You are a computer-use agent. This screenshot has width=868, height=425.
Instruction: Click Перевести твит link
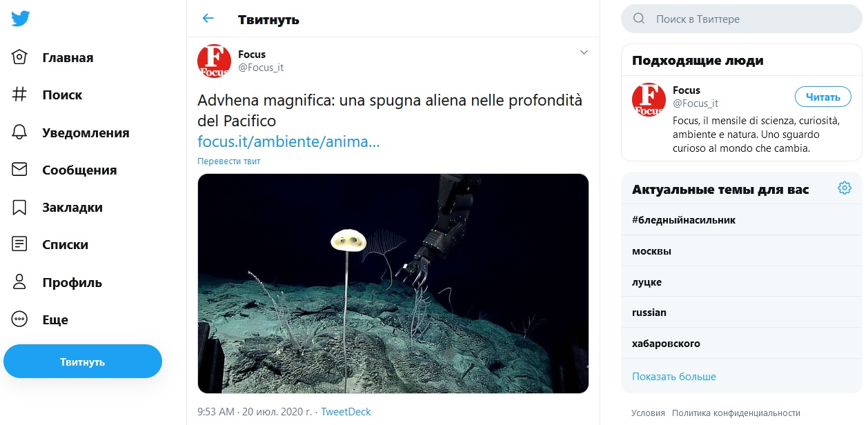pyautogui.click(x=229, y=161)
